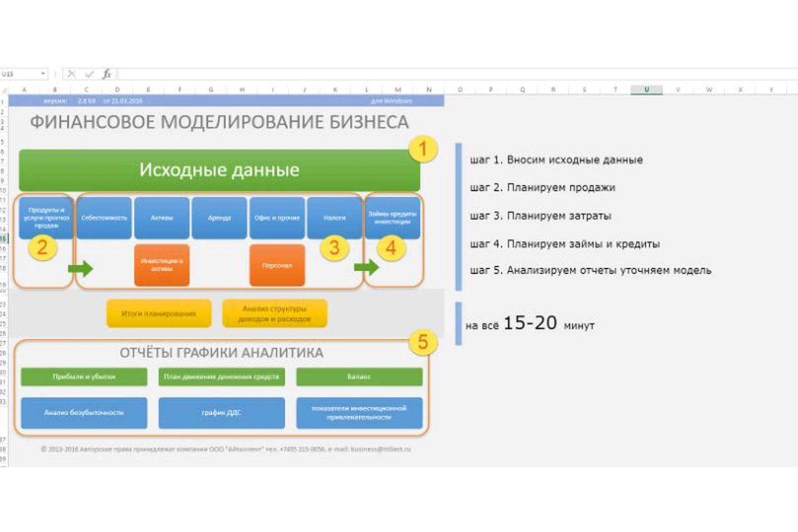The image size is (798, 532).
Task: Click the orange Персонал button
Action: coord(277,265)
